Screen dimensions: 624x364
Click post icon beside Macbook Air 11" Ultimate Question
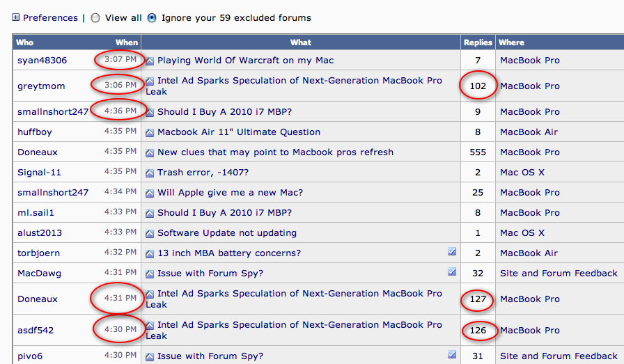(150, 133)
